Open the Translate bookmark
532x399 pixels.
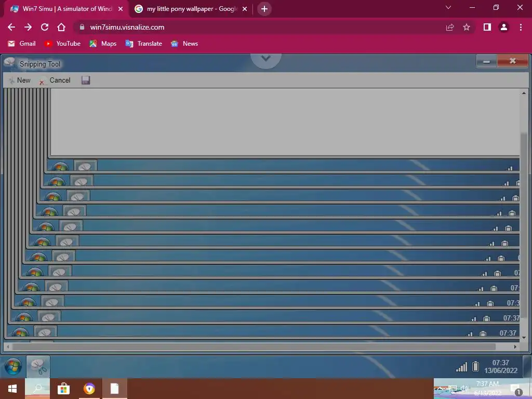pyautogui.click(x=143, y=44)
